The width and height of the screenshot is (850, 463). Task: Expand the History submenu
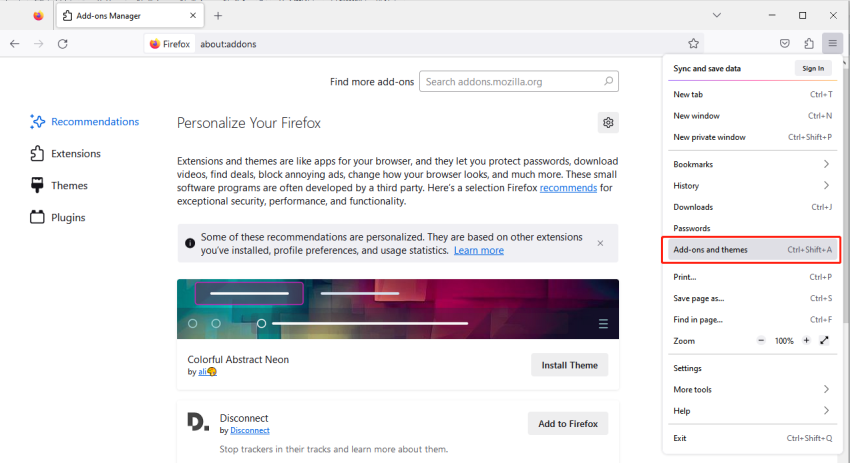825,186
